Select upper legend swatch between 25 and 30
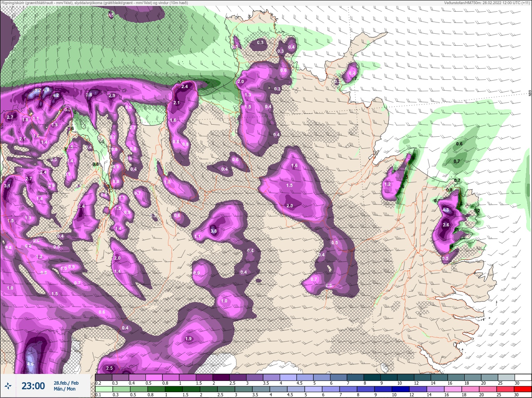Viewport: 532px width, 398px height. [x=506, y=377]
